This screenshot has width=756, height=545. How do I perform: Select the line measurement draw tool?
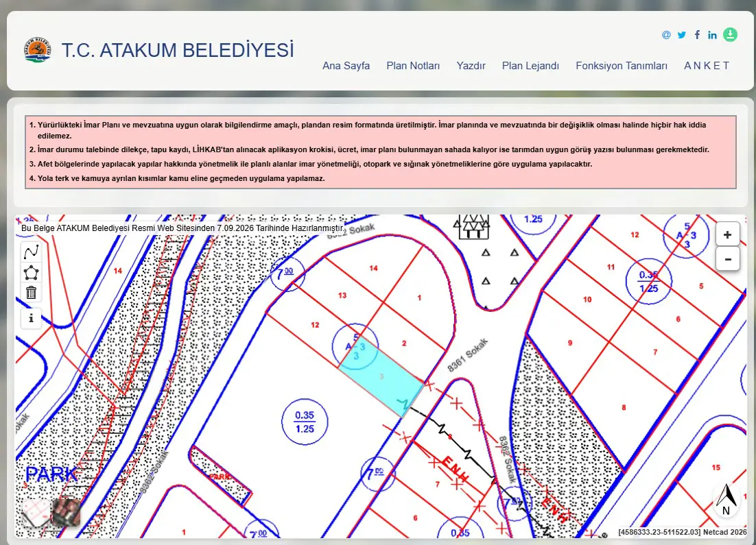coord(32,252)
